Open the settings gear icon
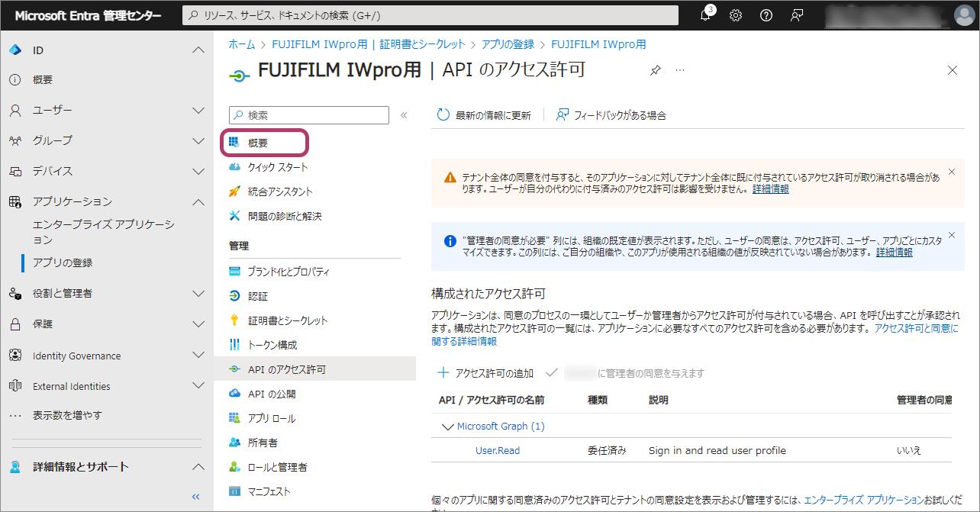 coord(736,15)
